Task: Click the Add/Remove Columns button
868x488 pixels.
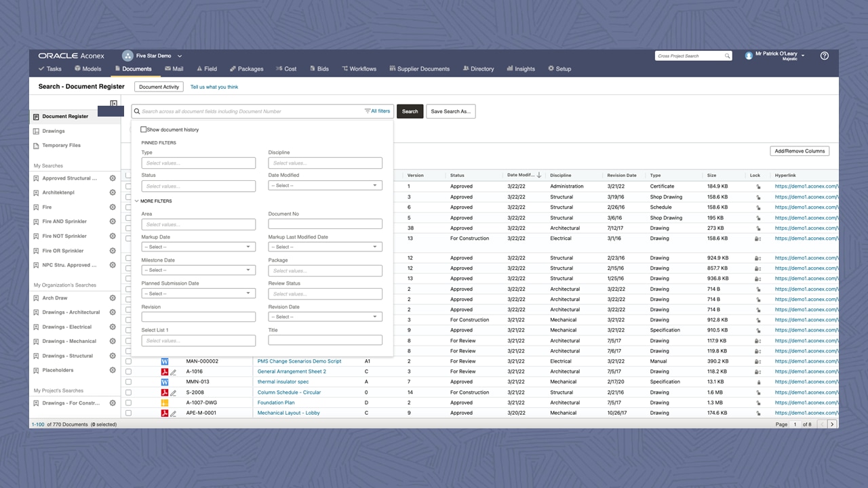Action: (800, 151)
